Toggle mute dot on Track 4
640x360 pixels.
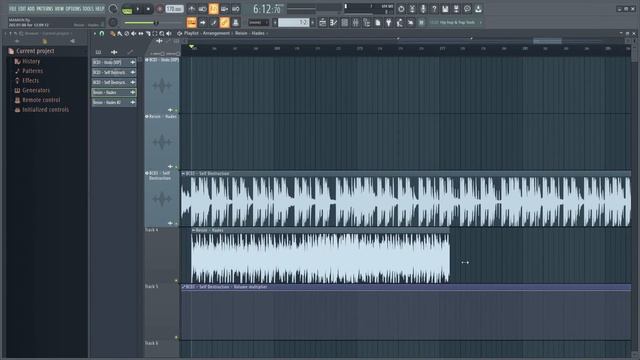[176, 280]
